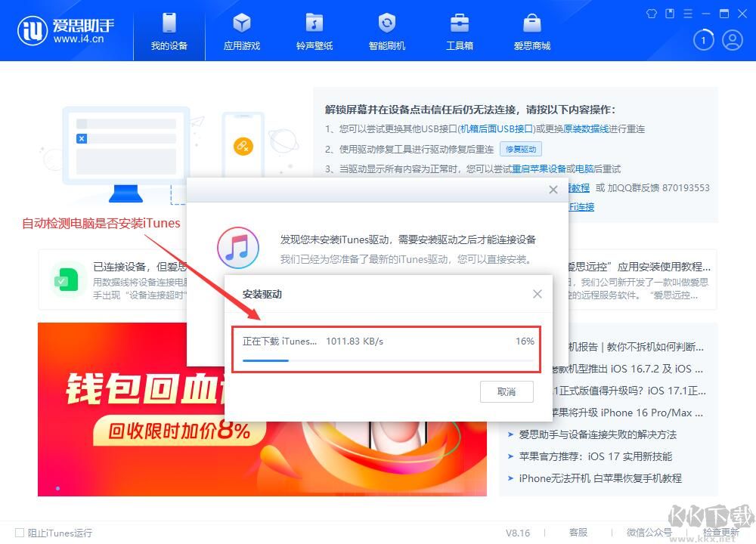Click the iTunes download progress bar
Image resolution: width=756 pixels, height=544 pixels.
[388, 360]
